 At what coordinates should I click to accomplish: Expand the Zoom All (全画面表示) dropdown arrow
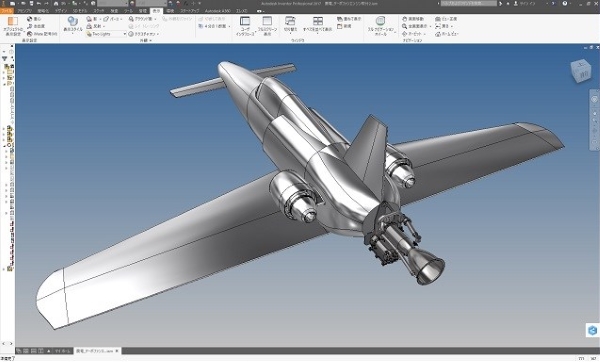point(430,26)
